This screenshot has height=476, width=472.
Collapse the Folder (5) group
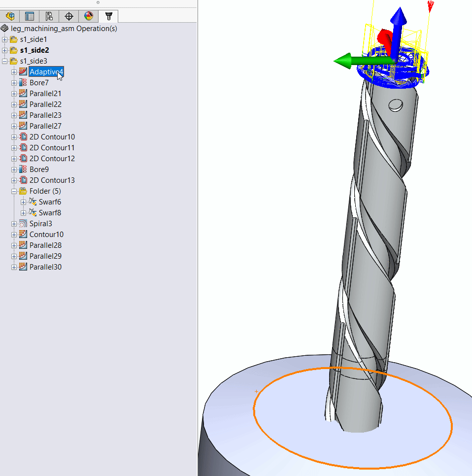click(x=14, y=191)
